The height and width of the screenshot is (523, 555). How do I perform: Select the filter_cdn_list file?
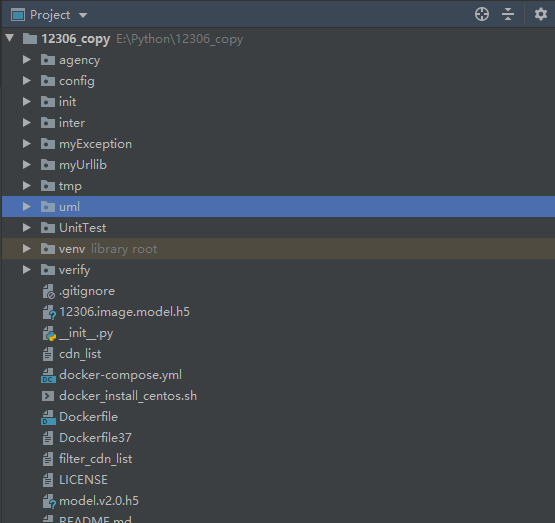click(96, 459)
